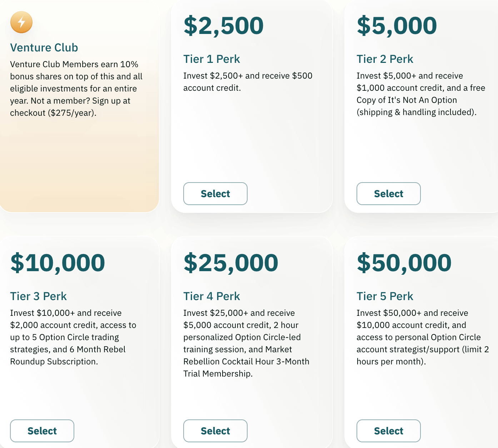The width and height of the screenshot is (498, 448).
Task: Click the Tier 2 Perk title
Action: click(385, 59)
